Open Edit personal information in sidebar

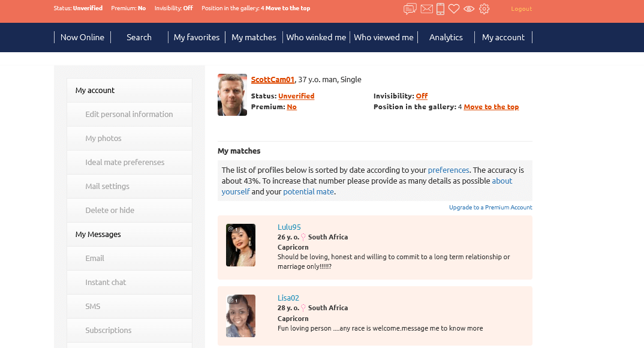[x=130, y=114]
